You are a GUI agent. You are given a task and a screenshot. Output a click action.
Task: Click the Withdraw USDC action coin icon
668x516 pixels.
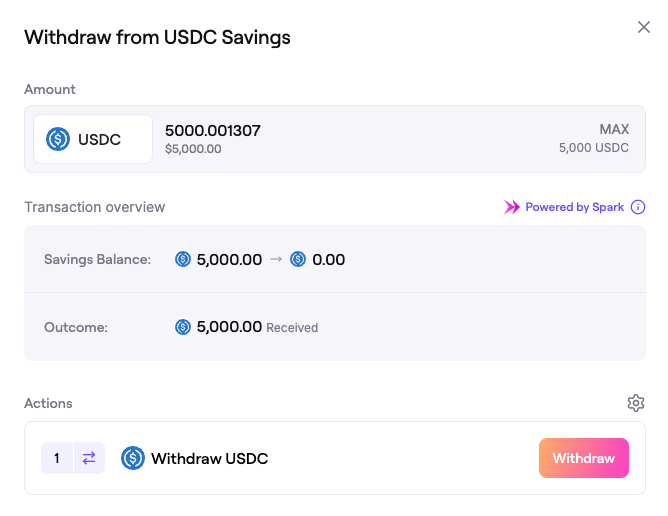coord(133,458)
